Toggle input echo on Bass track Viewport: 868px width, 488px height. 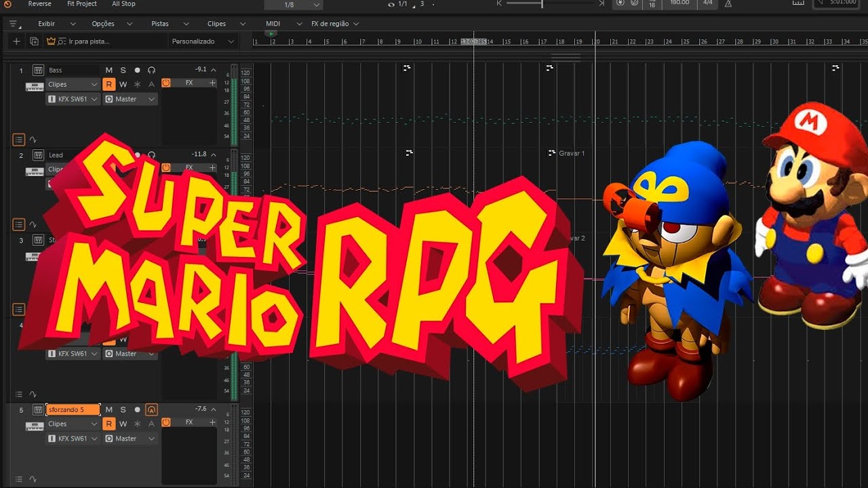pos(151,70)
